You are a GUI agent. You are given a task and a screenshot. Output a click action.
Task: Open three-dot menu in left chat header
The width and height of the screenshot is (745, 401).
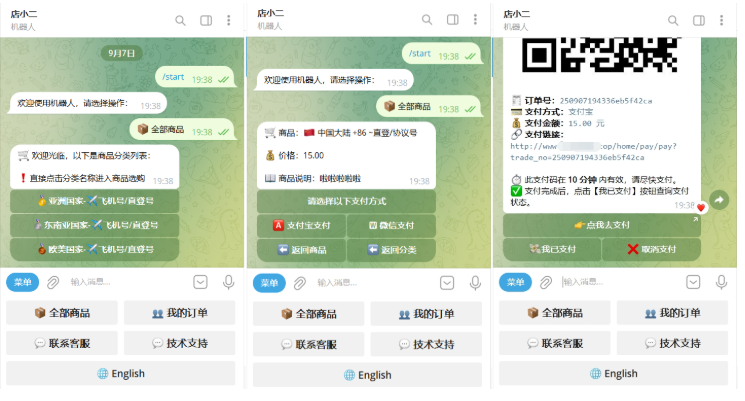pos(229,20)
